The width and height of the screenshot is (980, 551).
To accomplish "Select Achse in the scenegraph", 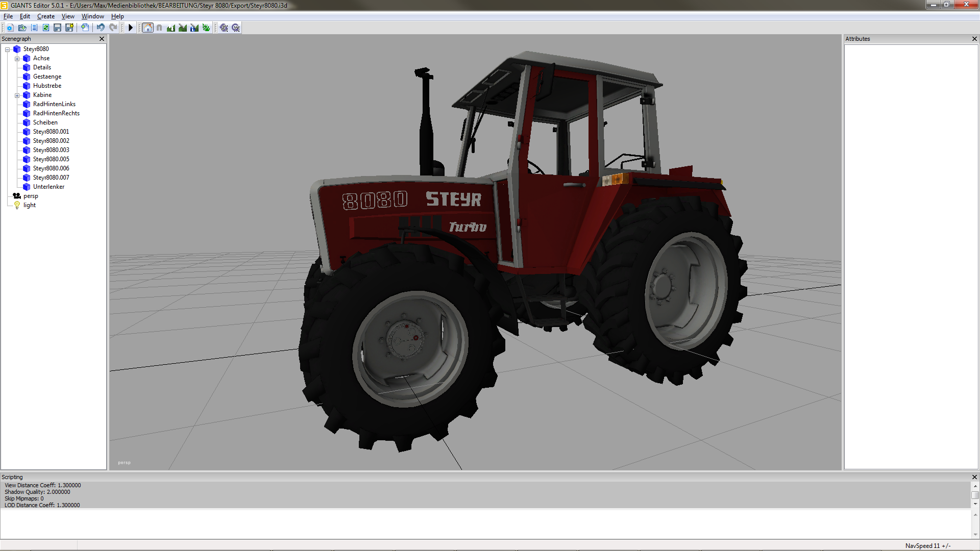I will tap(41, 58).
